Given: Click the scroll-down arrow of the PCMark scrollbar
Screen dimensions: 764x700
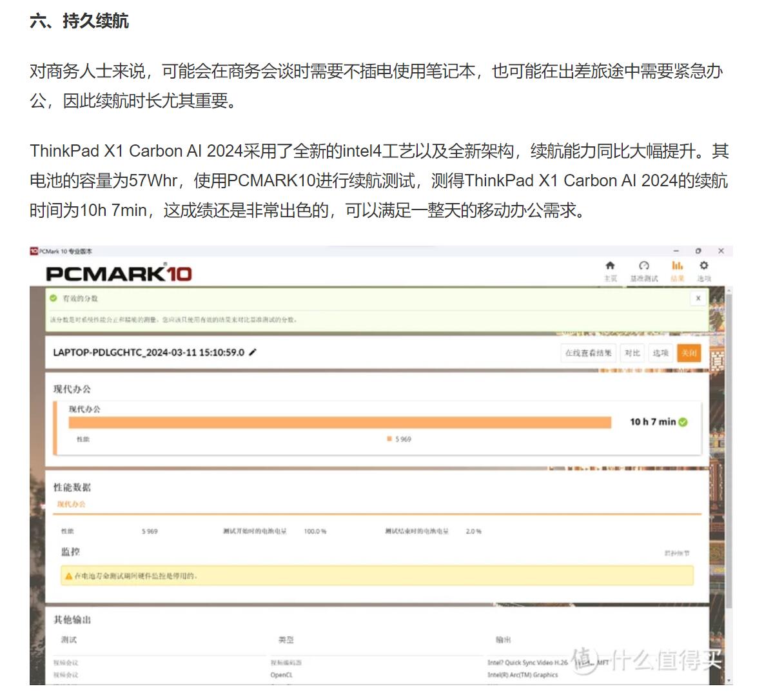Looking at the screenshot, I should [729, 681].
